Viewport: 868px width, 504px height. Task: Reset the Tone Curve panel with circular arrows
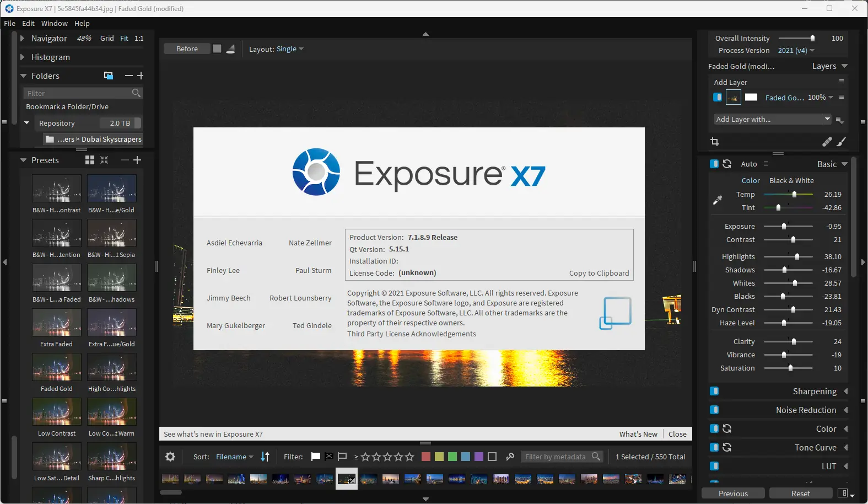coord(727,447)
